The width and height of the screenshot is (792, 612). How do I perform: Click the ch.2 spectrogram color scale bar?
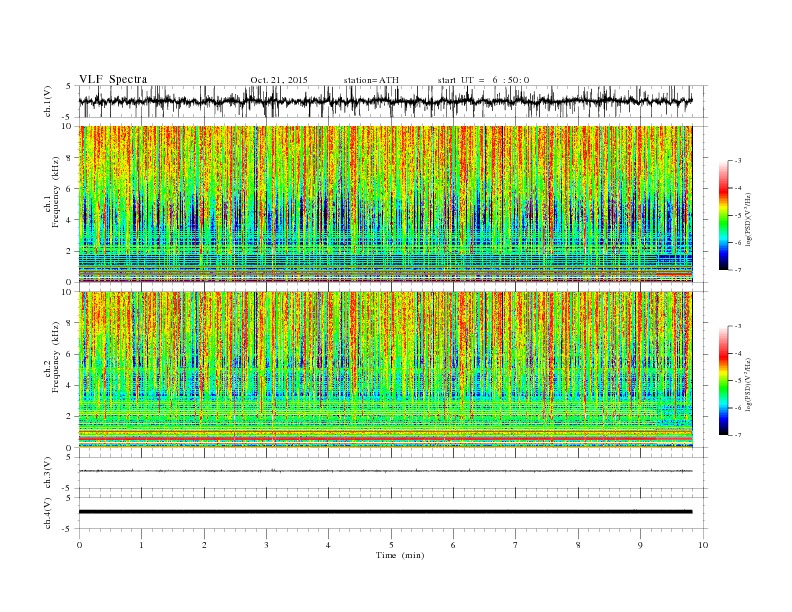[723, 380]
